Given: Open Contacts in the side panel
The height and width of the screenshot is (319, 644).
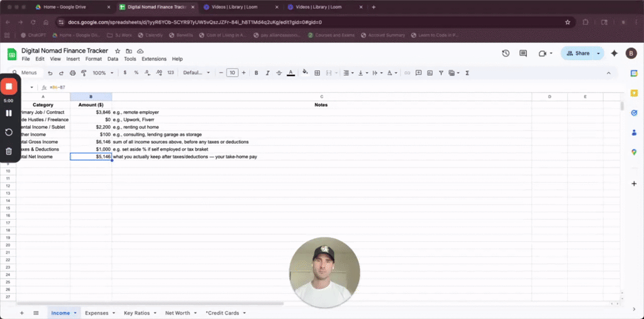Looking at the screenshot, I should 634,132.
